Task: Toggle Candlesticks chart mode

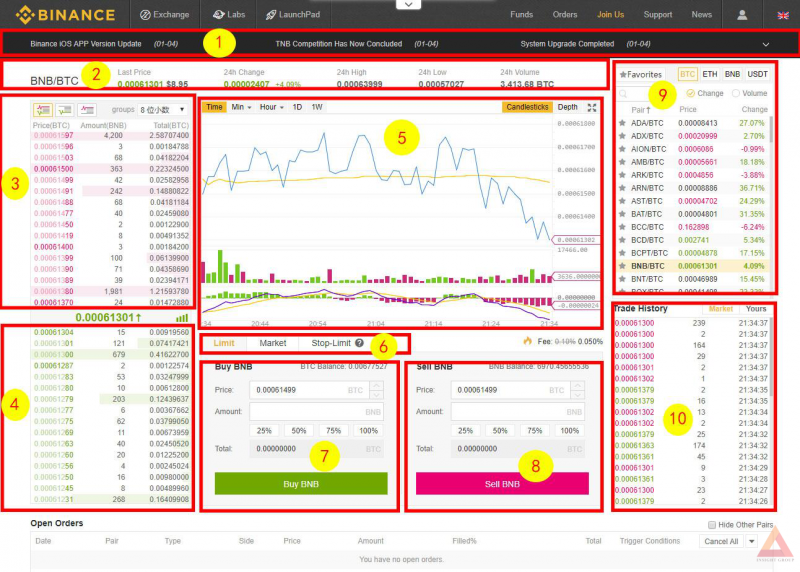Action: click(x=527, y=107)
